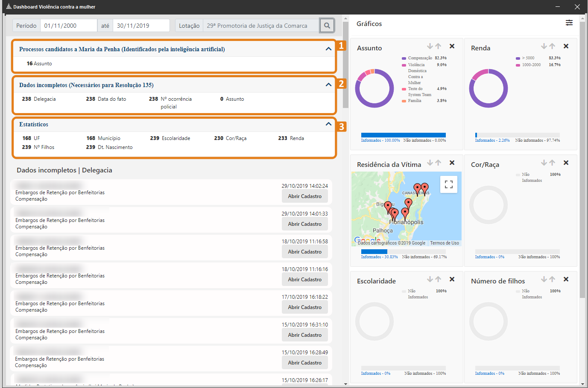Click the Assunto informados progress bar
This screenshot has width=588, height=388.
click(x=404, y=135)
